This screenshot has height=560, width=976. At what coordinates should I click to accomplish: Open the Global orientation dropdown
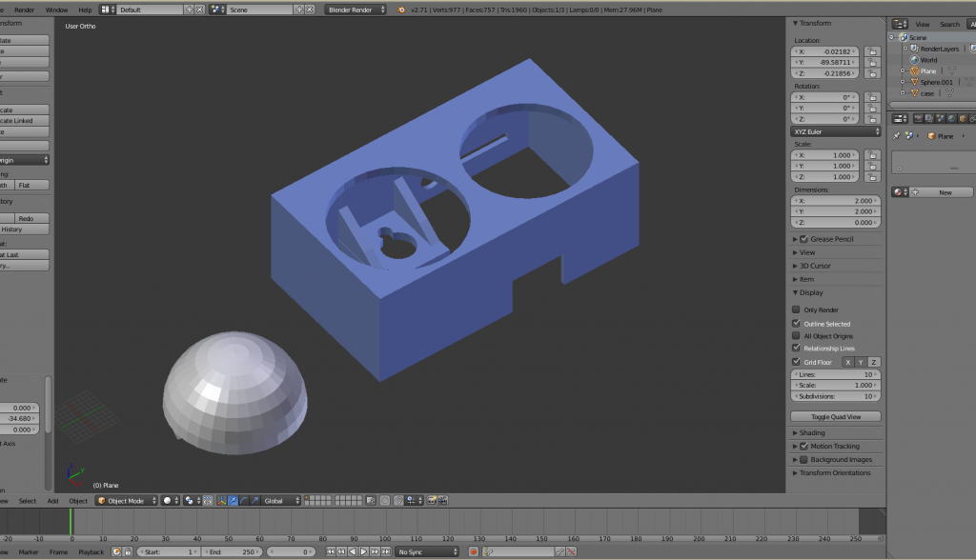coord(281,501)
